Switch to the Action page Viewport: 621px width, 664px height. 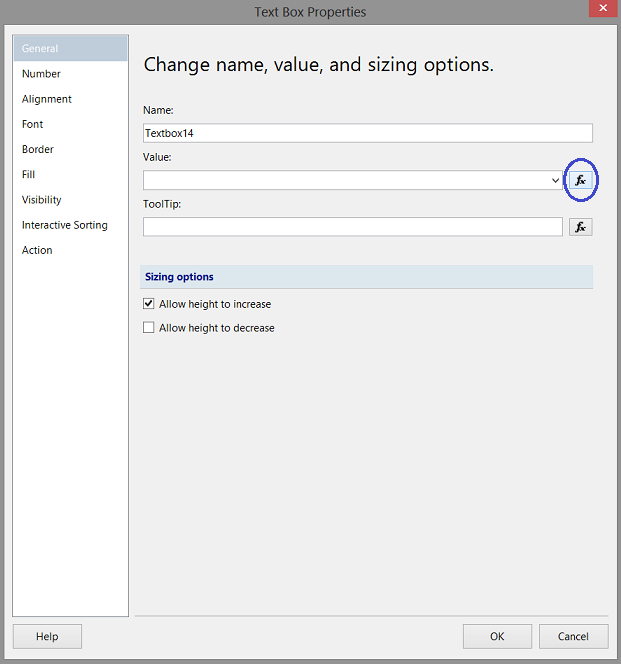37,250
